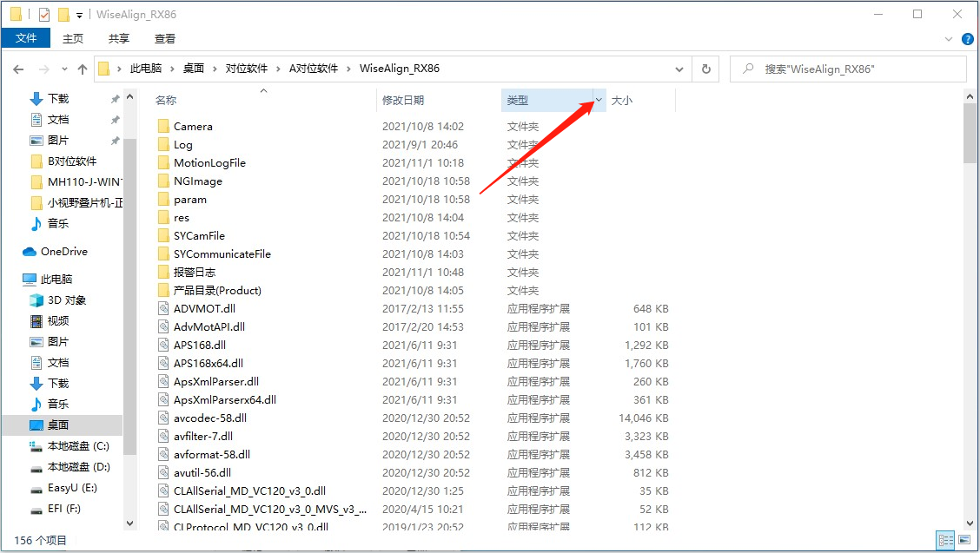Image resolution: width=980 pixels, height=553 pixels.
Task: Open local disk (C:) in sidebar
Action: (x=78, y=446)
